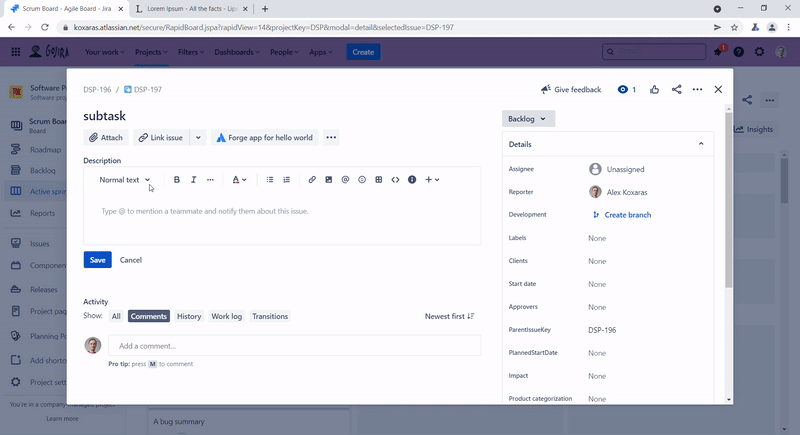
Task: Bookmark this page with star icon
Action: [x=734, y=28]
